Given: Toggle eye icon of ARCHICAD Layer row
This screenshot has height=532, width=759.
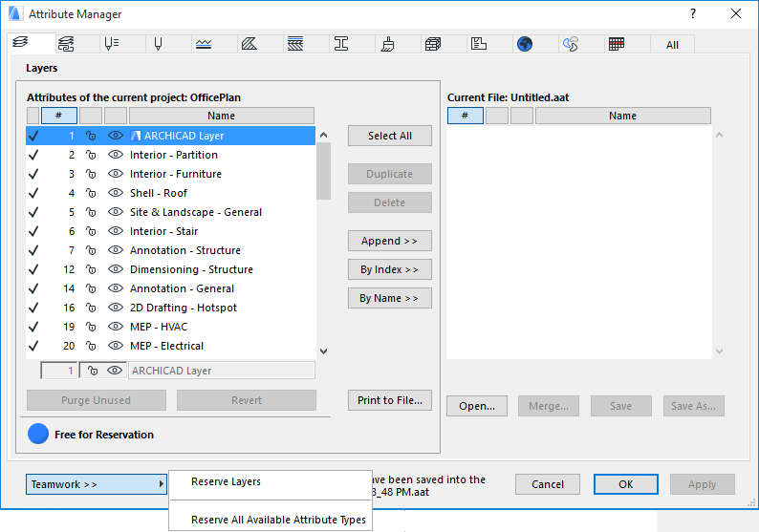Looking at the screenshot, I should (x=116, y=136).
